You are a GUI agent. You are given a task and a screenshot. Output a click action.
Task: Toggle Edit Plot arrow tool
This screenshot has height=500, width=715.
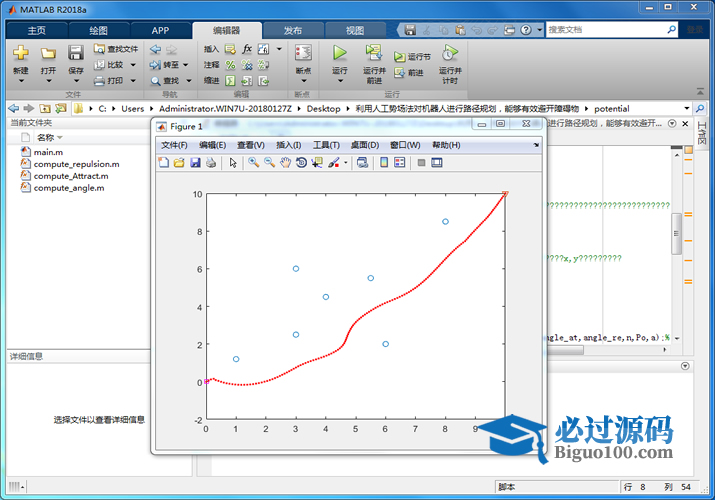pos(233,162)
